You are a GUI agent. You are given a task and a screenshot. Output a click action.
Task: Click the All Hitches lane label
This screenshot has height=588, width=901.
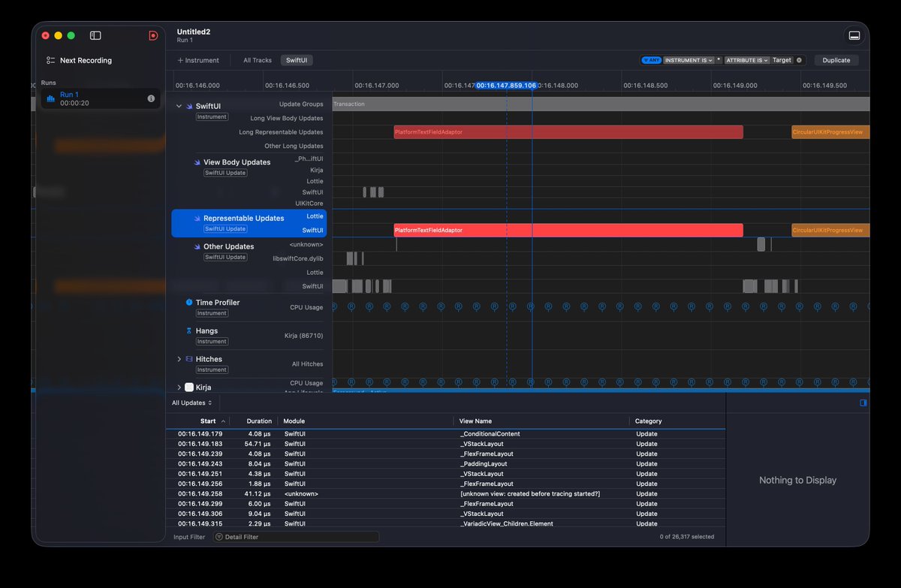pos(307,364)
